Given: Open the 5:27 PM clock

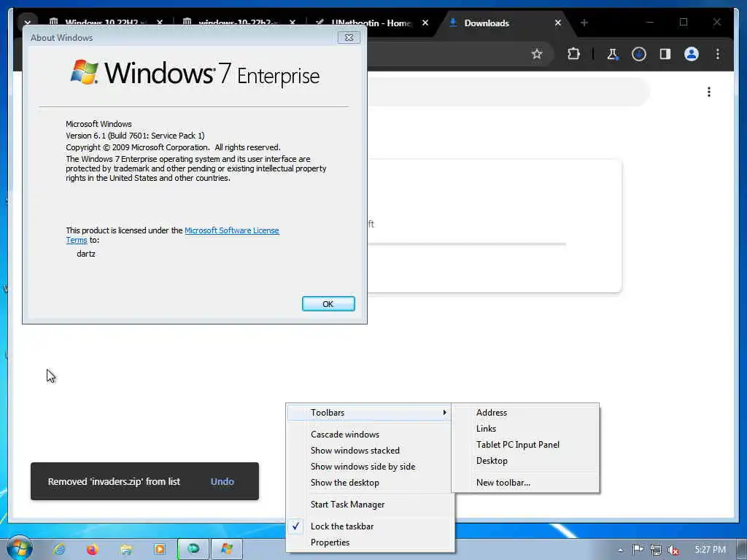Looking at the screenshot, I should pos(710,550).
